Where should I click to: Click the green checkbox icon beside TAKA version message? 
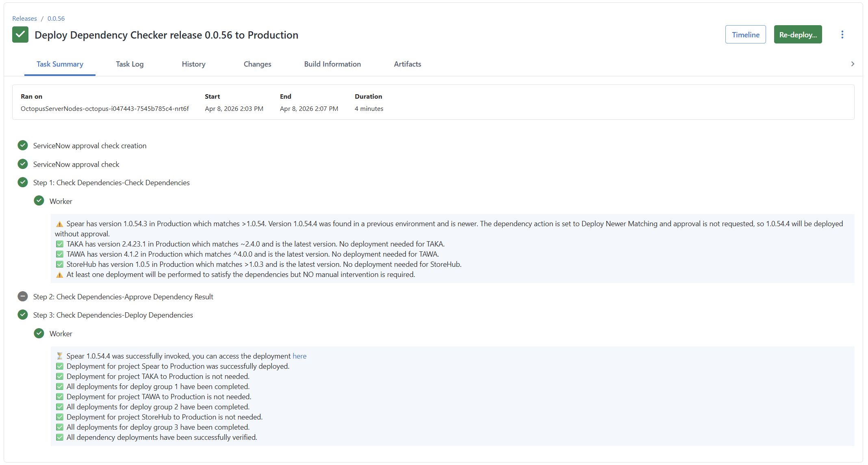point(60,244)
